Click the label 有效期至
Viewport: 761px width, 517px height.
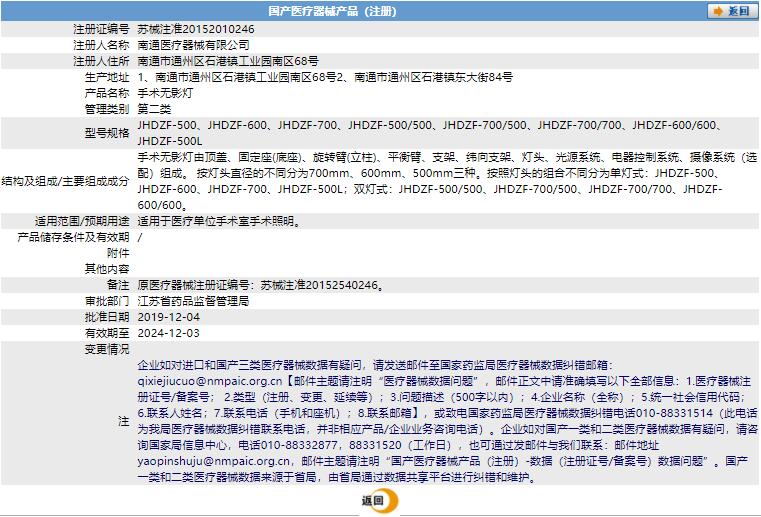[x=107, y=333]
